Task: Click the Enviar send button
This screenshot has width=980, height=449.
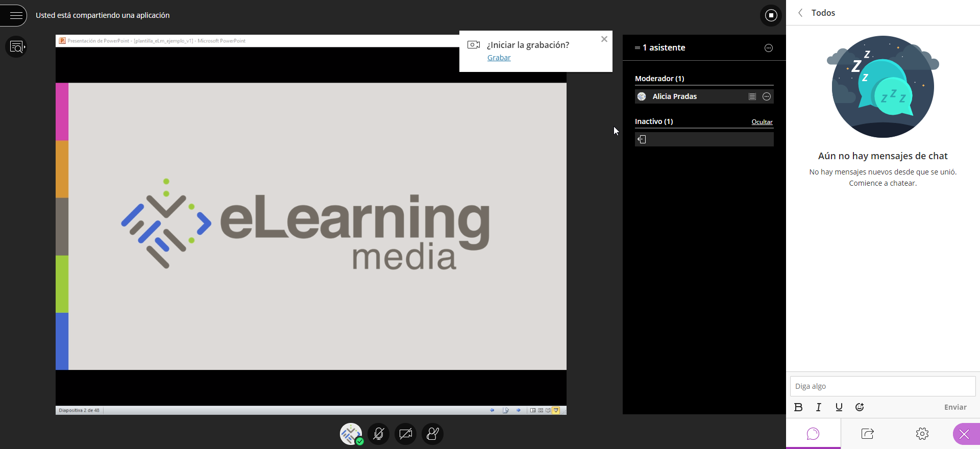Action: coord(955,407)
